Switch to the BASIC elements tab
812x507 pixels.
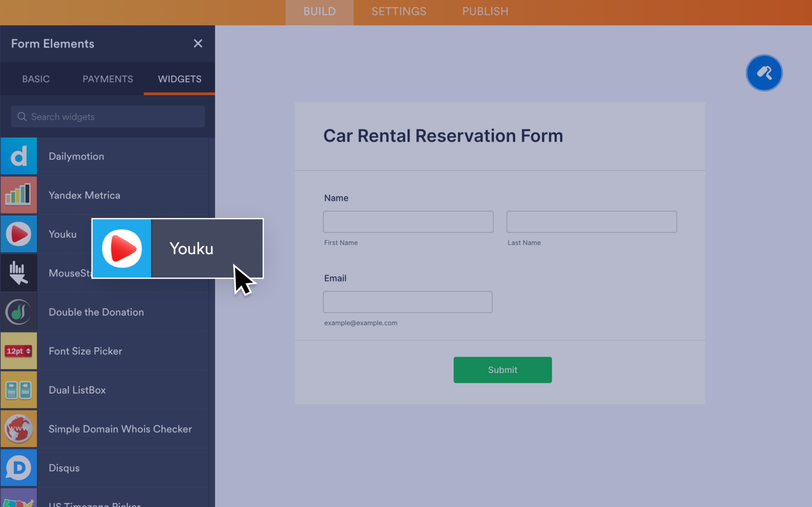click(36, 79)
